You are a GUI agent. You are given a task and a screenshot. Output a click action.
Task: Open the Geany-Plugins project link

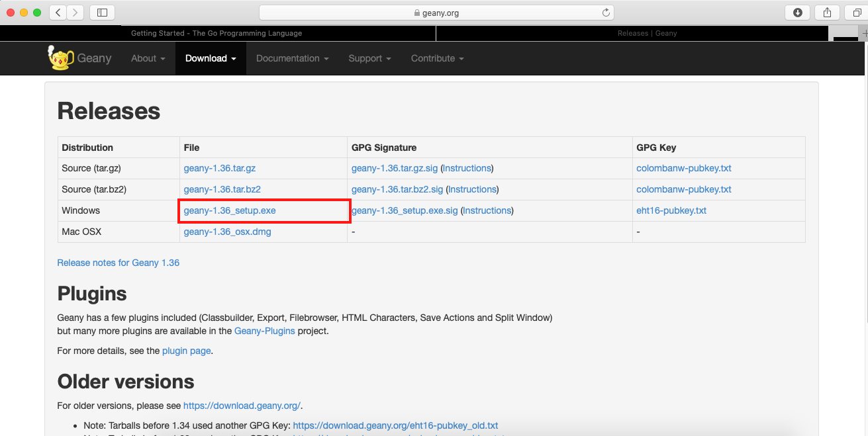pyautogui.click(x=265, y=331)
